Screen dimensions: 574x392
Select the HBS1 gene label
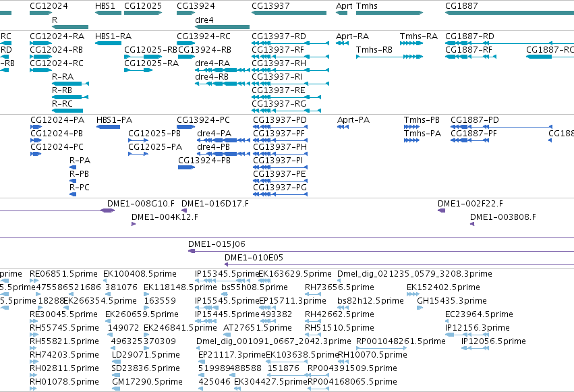point(105,6)
